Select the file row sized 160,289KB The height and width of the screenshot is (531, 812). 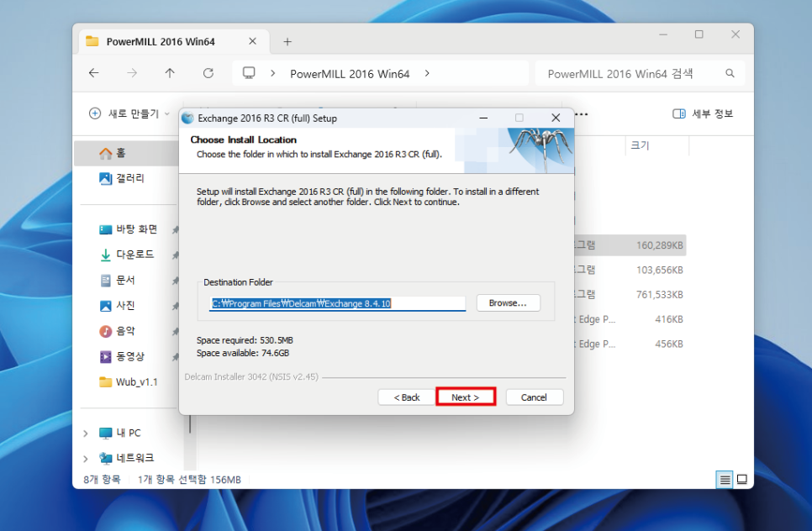[630, 245]
